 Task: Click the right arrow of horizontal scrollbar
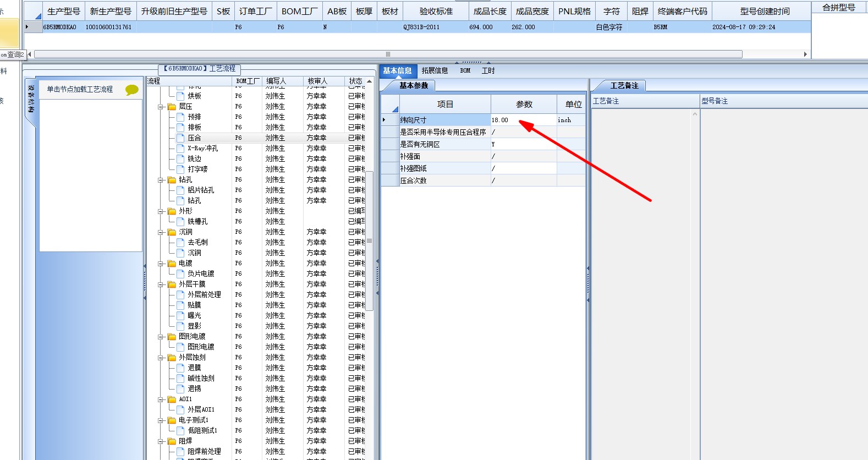click(805, 54)
